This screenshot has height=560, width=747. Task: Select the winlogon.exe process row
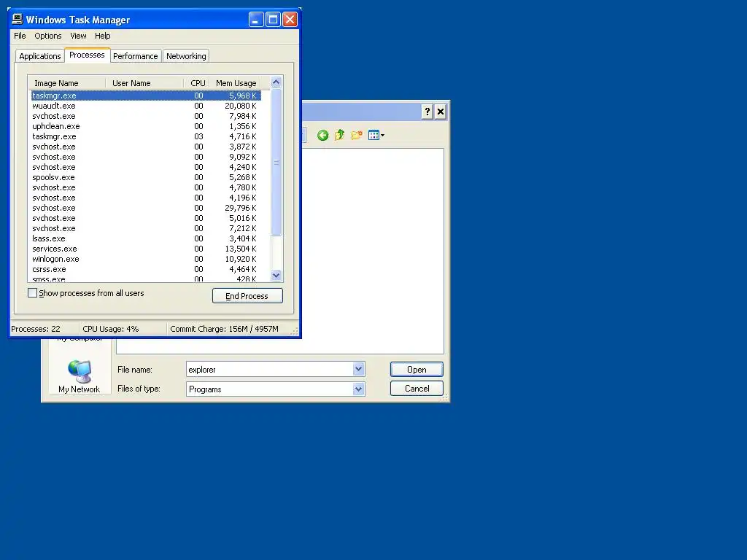click(x=144, y=259)
